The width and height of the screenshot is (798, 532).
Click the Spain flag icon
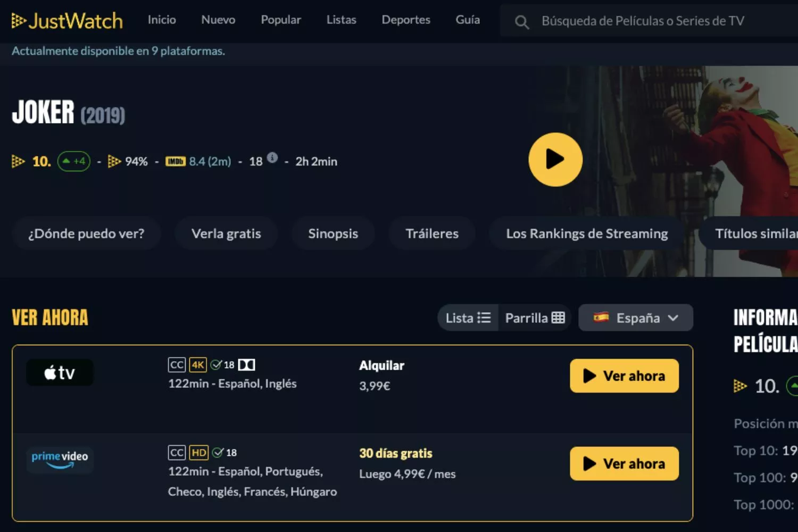click(x=601, y=317)
